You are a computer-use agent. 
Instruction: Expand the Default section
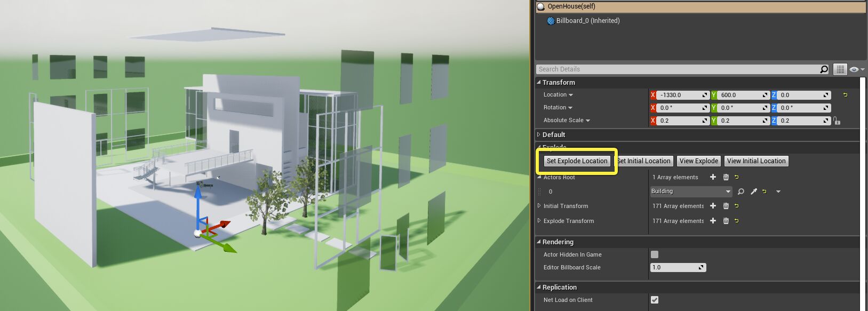click(x=539, y=135)
